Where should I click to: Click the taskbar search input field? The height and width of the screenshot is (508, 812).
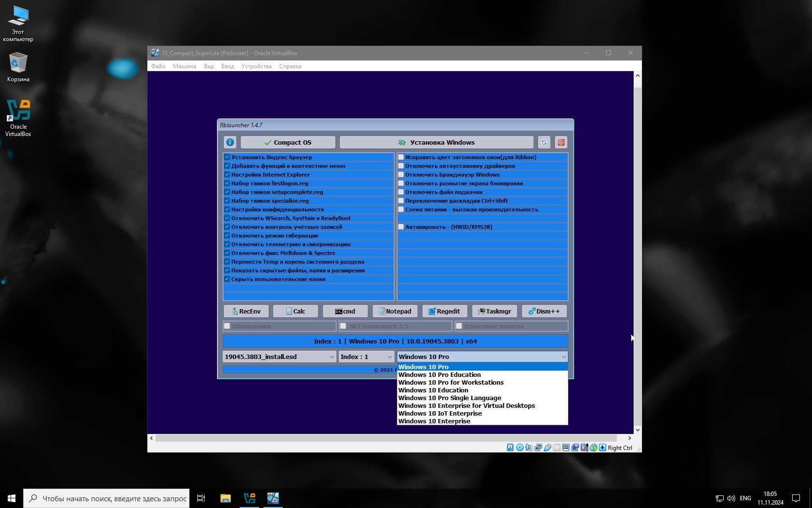pos(114,498)
